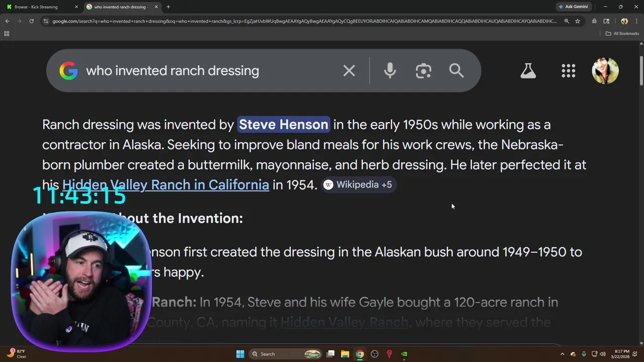
Task: Open the volume control in system tray
Action: click(x=603, y=354)
